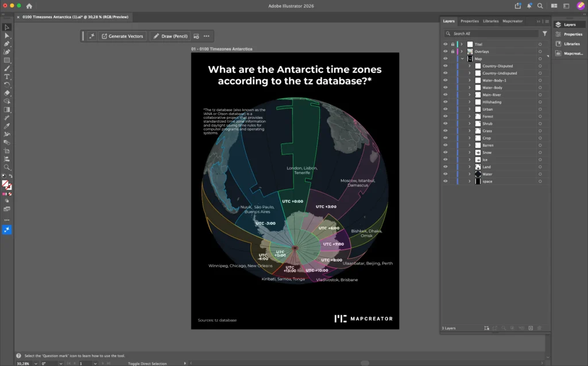This screenshot has width=588, height=366.
Task: Open the filter icon beside layer search
Action: pyautogui.click(x=545, y=34)
